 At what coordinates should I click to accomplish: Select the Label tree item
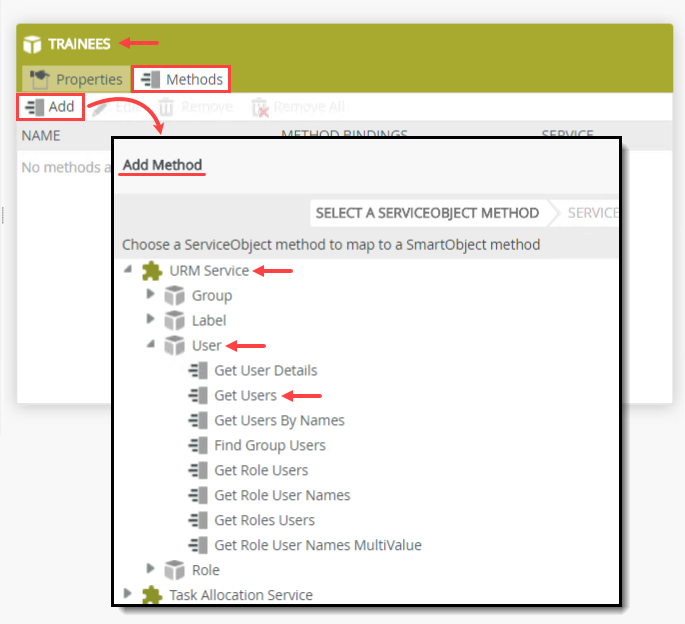pyautogui.click(x=209, y=321)
